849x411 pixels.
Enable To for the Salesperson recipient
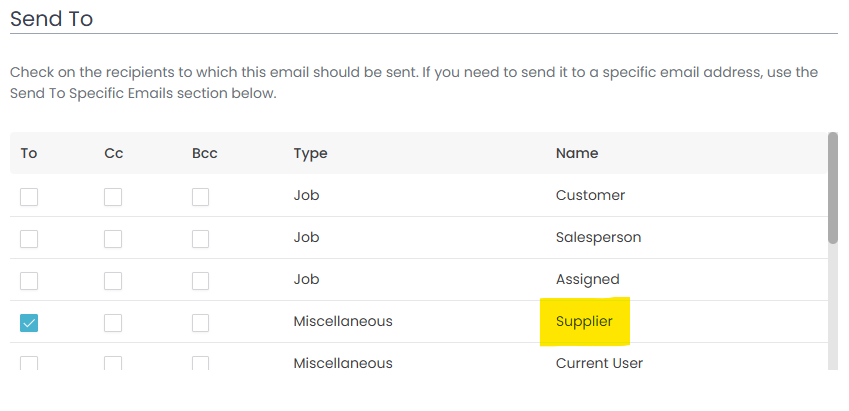29,239
